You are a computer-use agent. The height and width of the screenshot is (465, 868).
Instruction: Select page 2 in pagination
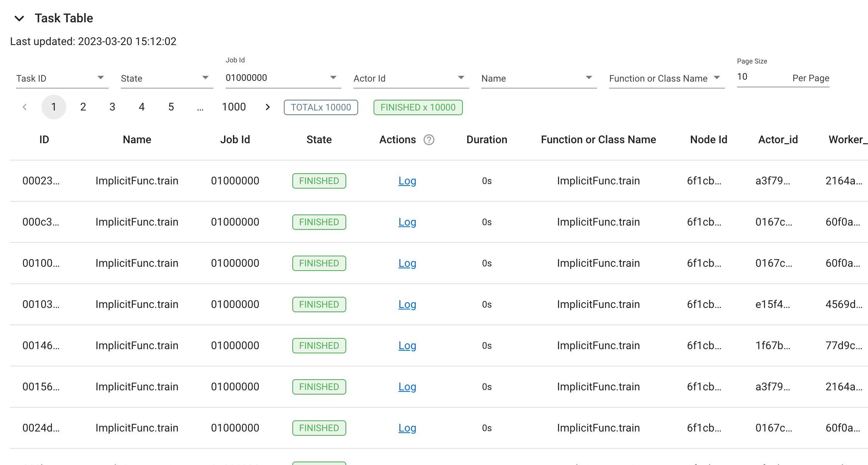(x=83, y=107)
